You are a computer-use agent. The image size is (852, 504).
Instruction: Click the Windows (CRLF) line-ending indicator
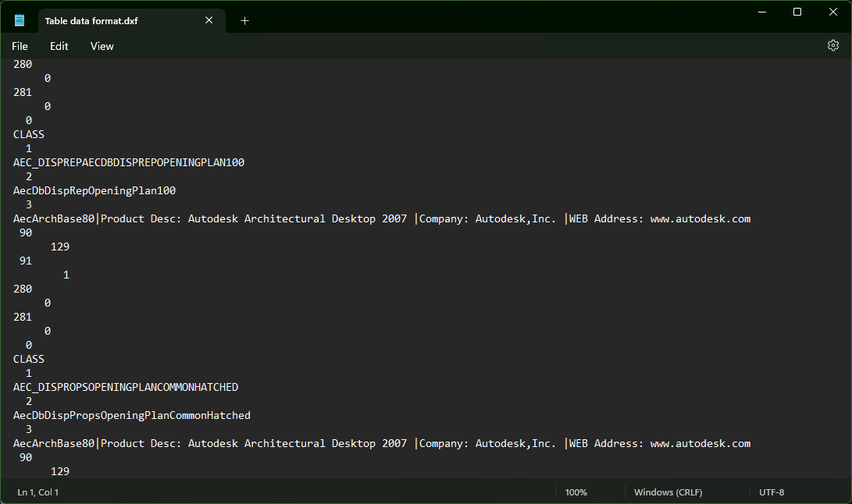point(668,492)
